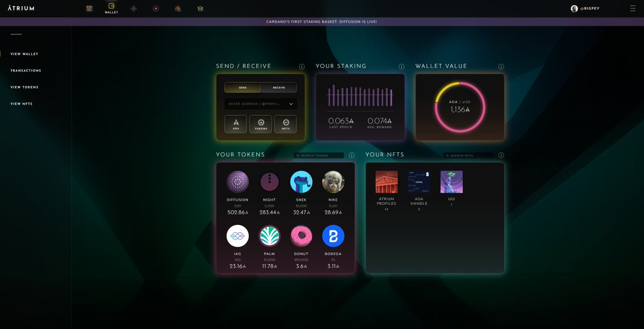Expand the address dropdown chevron
Viewport: 644px width, 329px height.
point(291,104)
